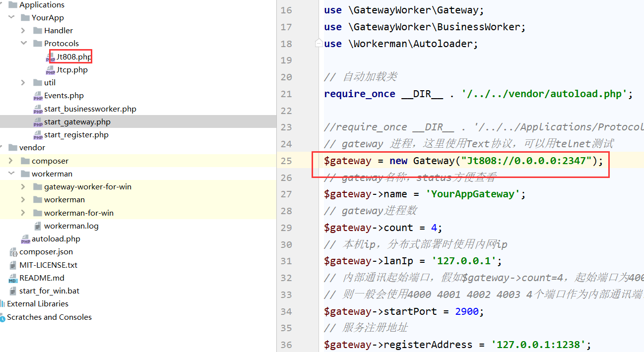Expand the util folder chevron
Image resolution: width=644 pixels, height=352 pixels.
coord(23,82)
